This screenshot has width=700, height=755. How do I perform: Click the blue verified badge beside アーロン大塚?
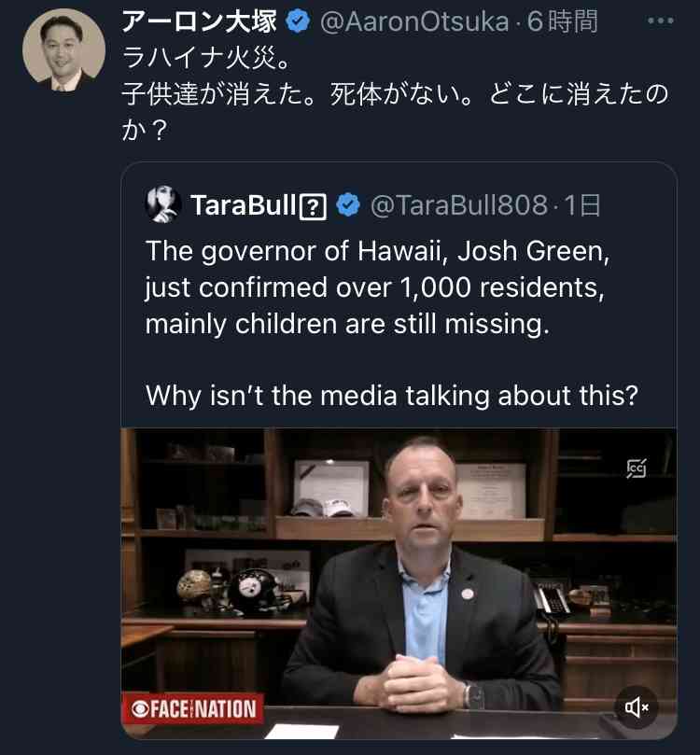pos(298,21)
